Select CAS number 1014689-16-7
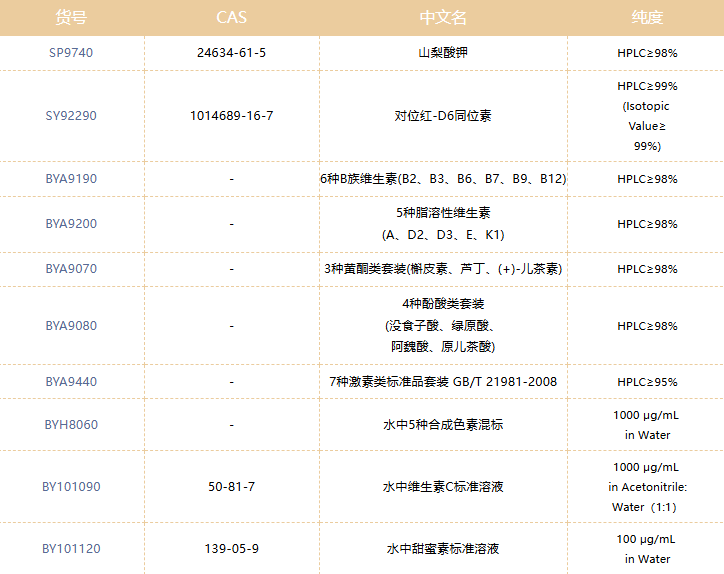Screen dimensions: 724x574 (231, 116)
